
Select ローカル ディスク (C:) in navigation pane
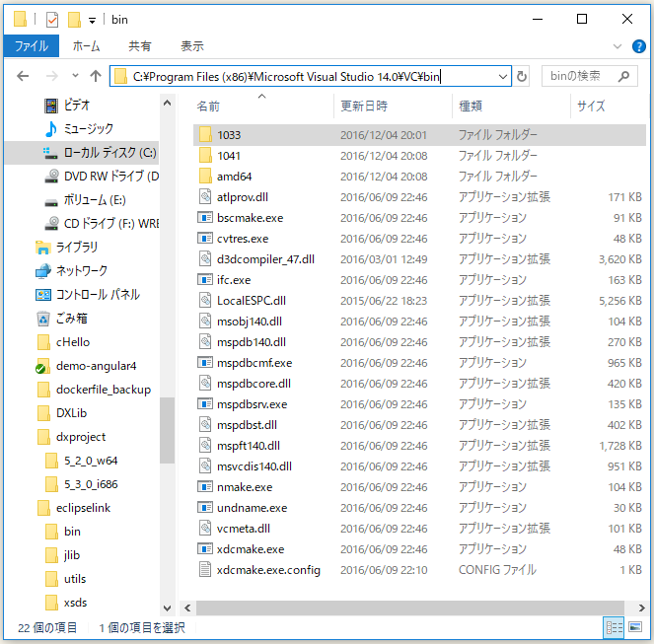click(x=82, y=152)
